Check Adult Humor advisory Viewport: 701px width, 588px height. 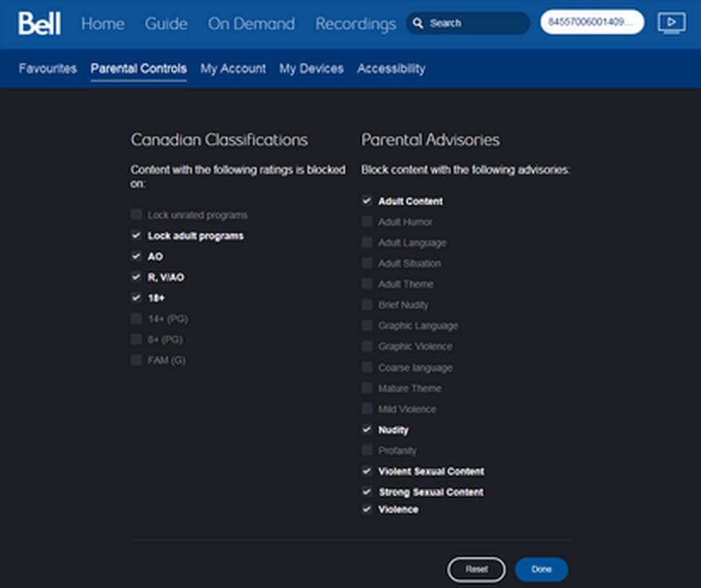click(367, 221)
